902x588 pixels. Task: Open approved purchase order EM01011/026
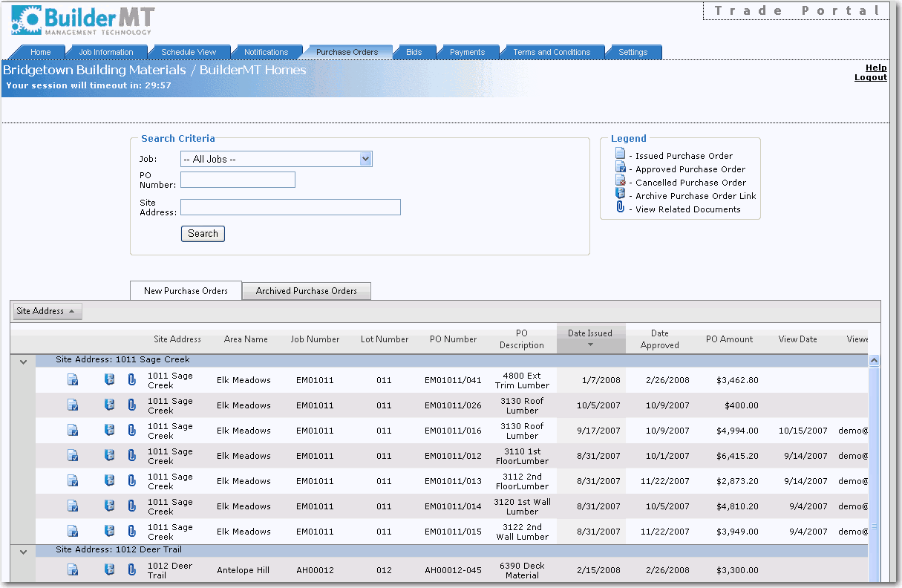click(73, 405)
